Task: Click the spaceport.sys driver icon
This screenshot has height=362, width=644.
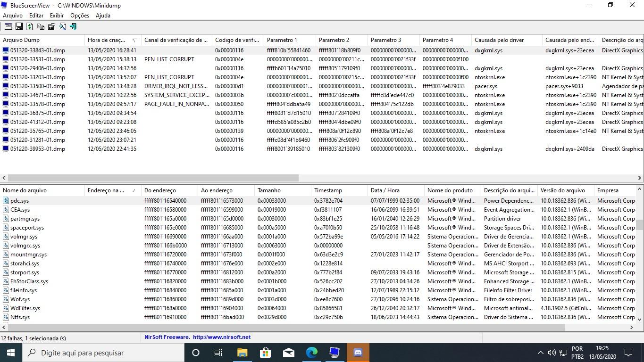Action: pos(6,228)
